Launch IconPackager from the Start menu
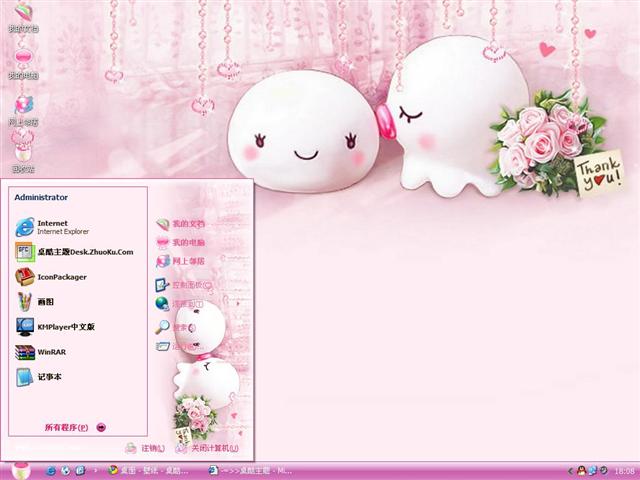 (51, 277)
